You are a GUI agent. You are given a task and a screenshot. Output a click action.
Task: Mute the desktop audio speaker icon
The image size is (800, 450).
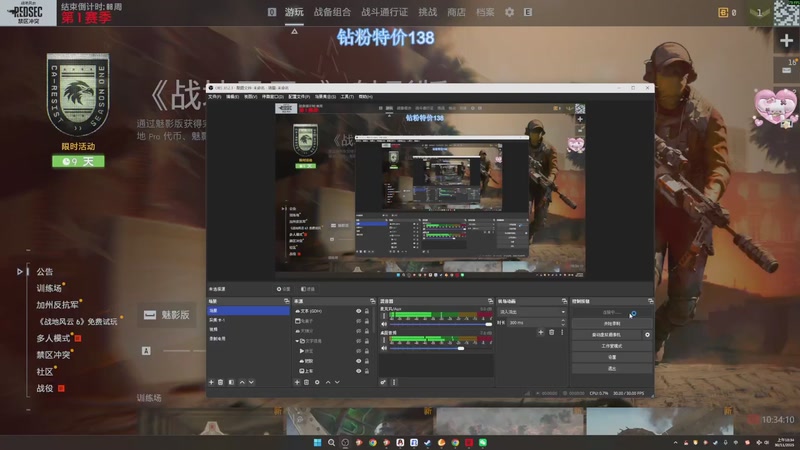[384, 348]
